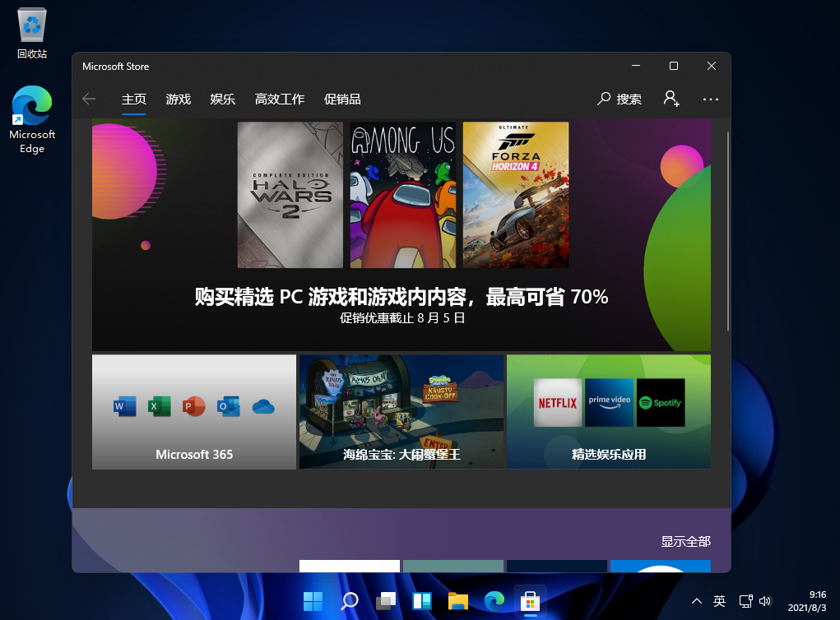Screen dimensions: 840x620
Task: Open the Windows Start menu
Action: coord(313,601)
